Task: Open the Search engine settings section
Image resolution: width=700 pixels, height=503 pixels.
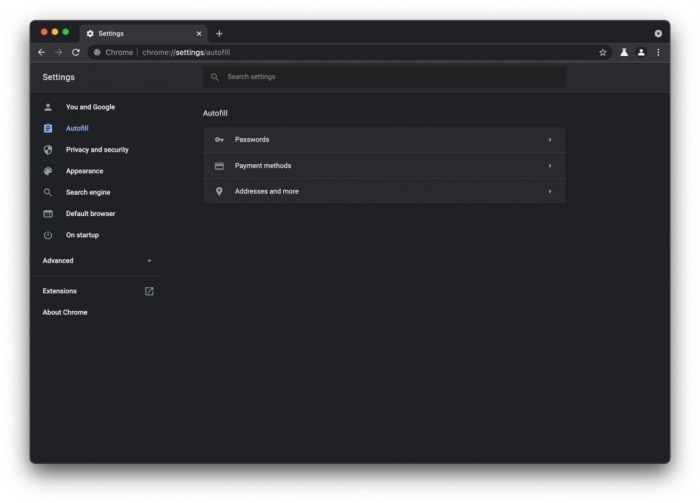Action: pyautogui.click(x=88, y=192)
